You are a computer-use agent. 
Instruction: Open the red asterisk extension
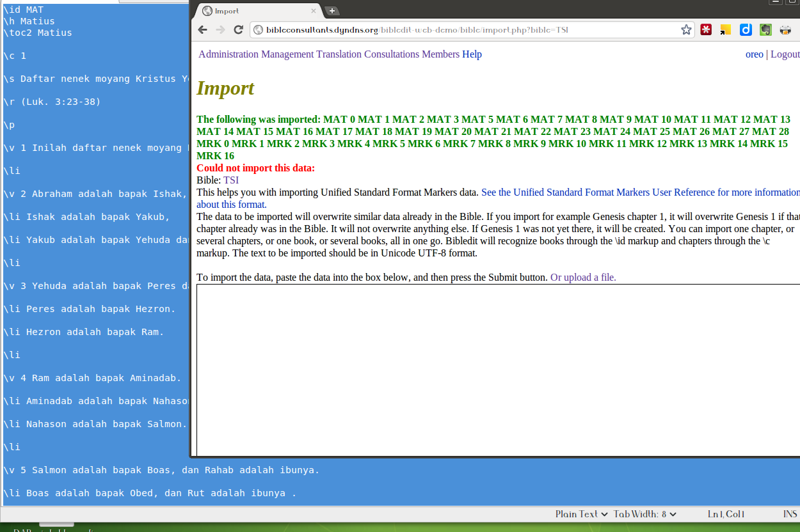706,29
